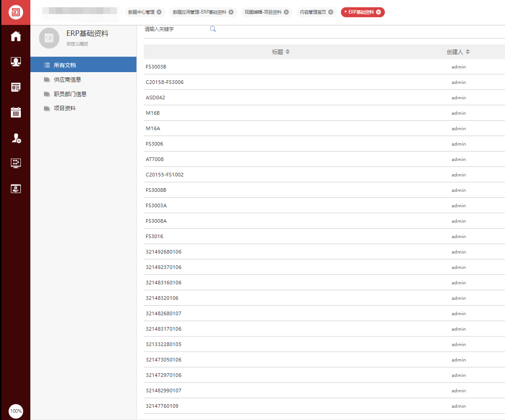The width and height of the screenshot is (505, 420).
Task: Open the 职员部门信息 folder
Action: 70,94
